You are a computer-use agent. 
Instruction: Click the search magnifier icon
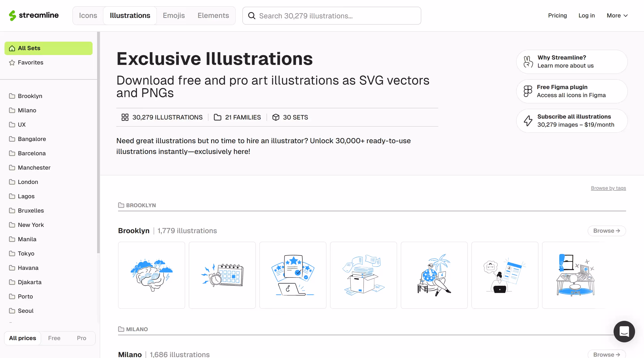click(x=252, y=16)
